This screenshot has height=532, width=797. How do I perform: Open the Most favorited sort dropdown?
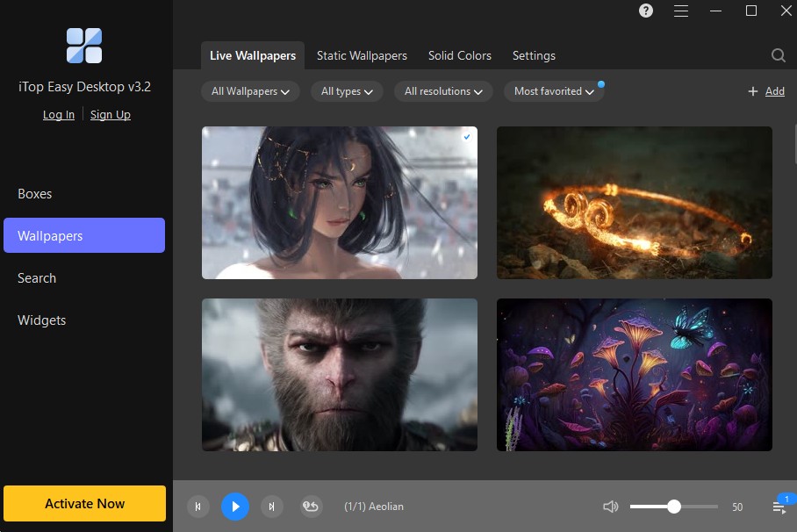tap(554, 91)
